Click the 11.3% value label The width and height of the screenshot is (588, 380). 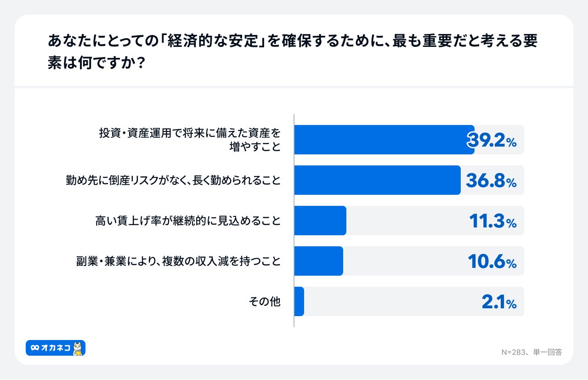click(492, 221)
